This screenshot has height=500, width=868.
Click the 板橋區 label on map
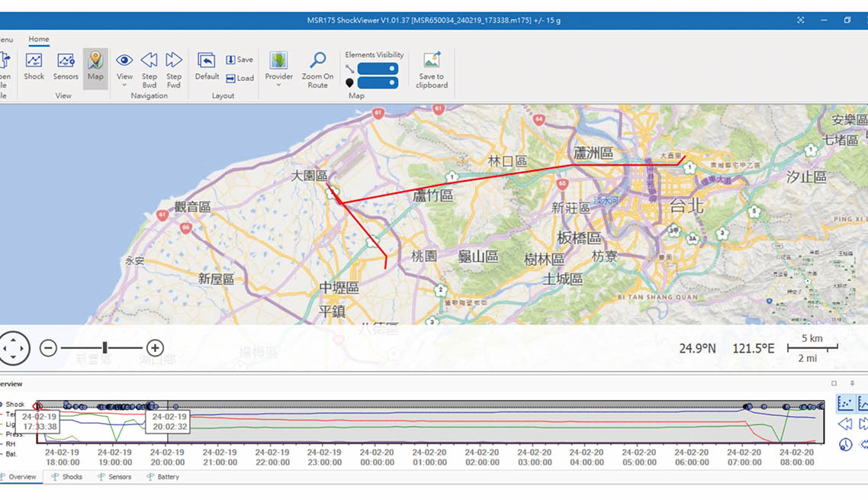579,238
